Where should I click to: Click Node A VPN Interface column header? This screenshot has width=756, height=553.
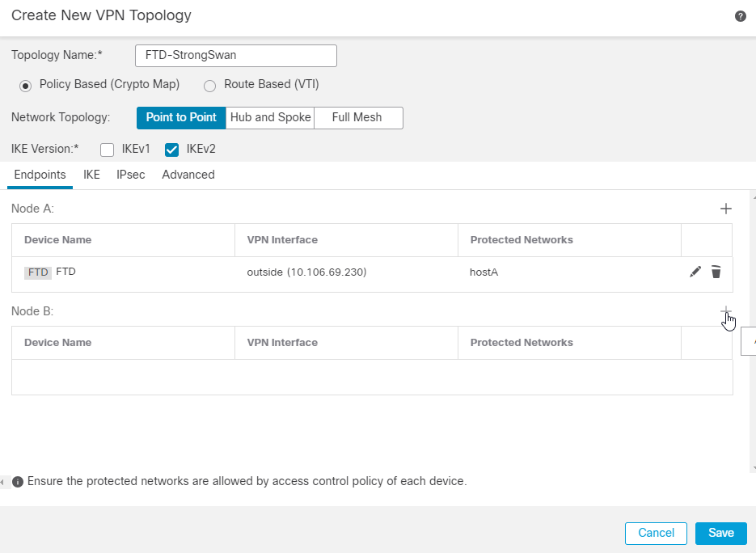tap(346, 240)
